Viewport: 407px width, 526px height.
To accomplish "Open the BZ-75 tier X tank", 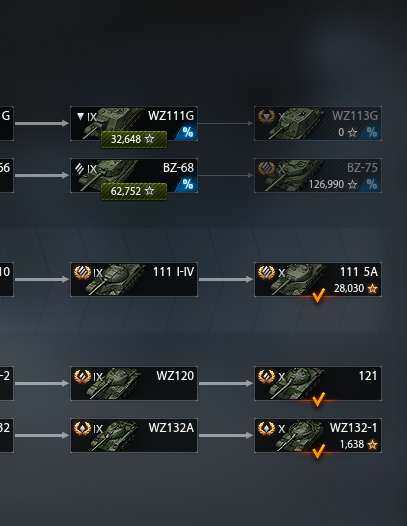I will tap(318, 175).
